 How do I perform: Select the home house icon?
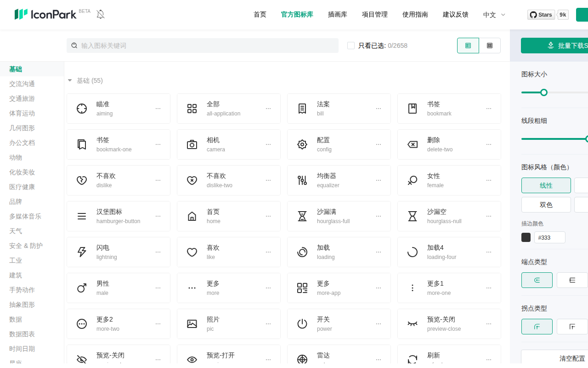192,216
